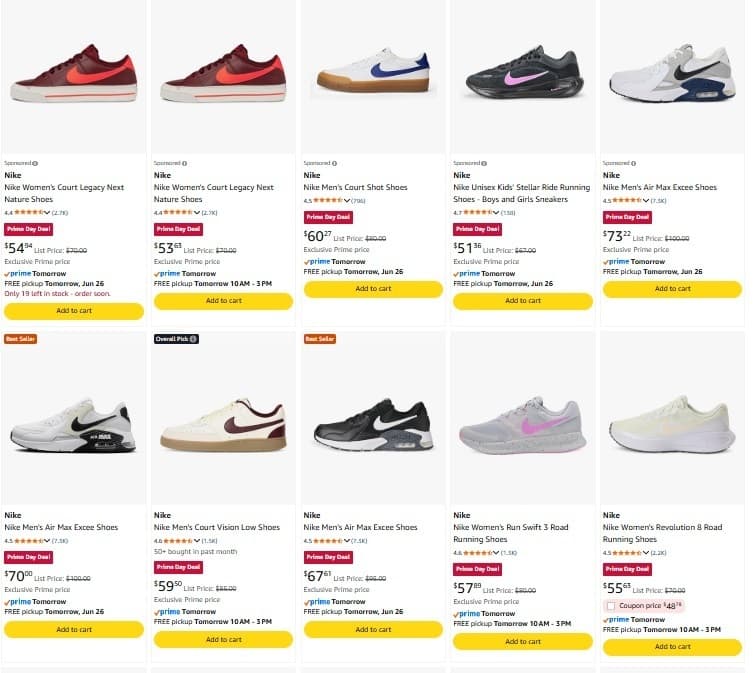
Task: Expand rating chevron on Court Vision Low Shoes
Action: click(196, 540)
